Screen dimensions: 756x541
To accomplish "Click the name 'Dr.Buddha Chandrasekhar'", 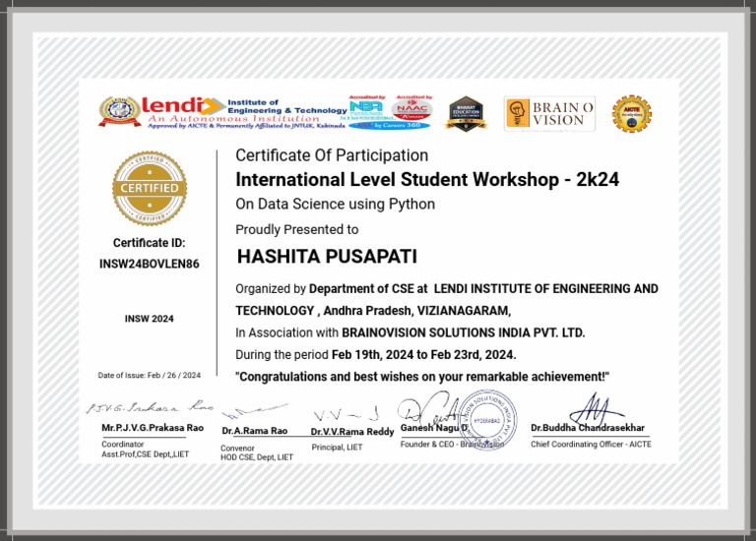I will point(588,428).
